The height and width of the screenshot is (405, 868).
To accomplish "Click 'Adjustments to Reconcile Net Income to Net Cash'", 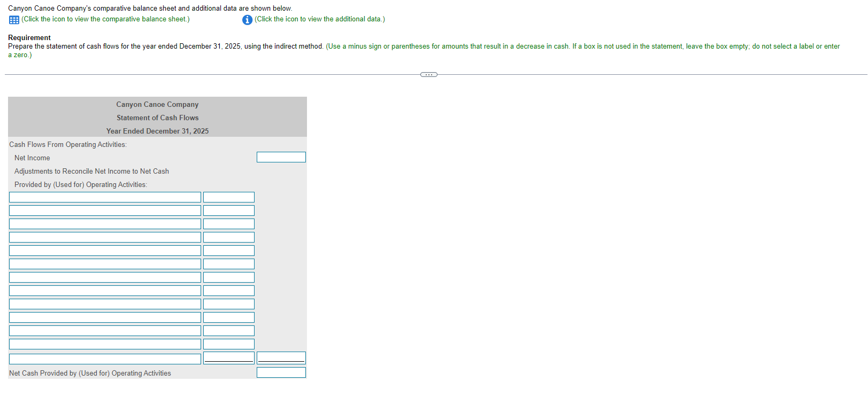I will [91, 171].
